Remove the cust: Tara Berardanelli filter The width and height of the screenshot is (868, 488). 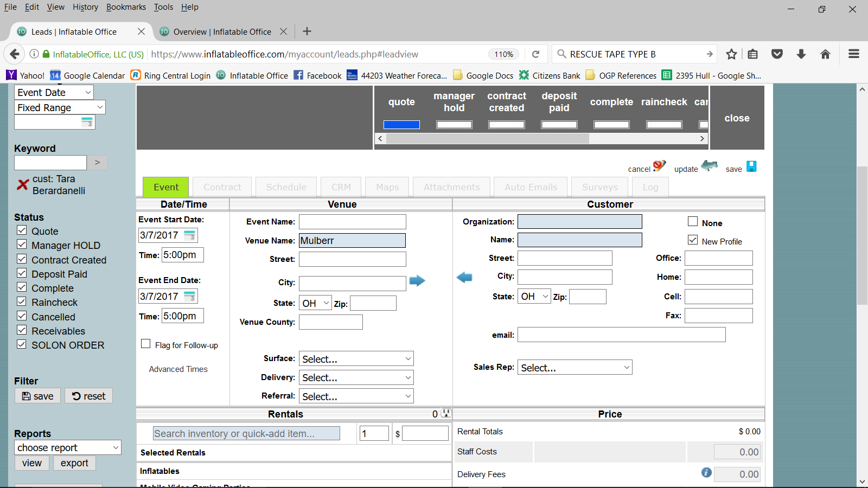coord(22,185)
